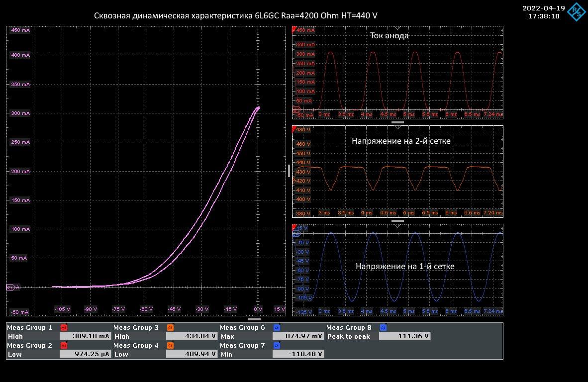Click the trigger position marker atop screen-grid voltage diagram

pos(397,127)
